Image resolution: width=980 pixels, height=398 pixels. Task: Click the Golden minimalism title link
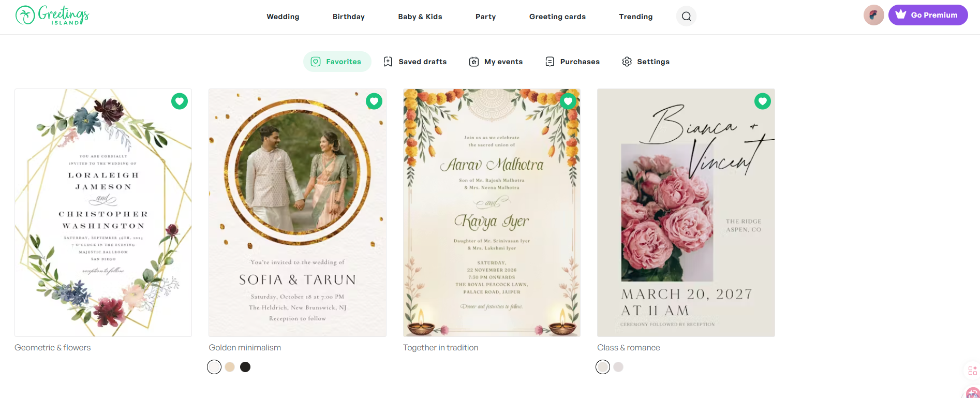tap(245, 348)
